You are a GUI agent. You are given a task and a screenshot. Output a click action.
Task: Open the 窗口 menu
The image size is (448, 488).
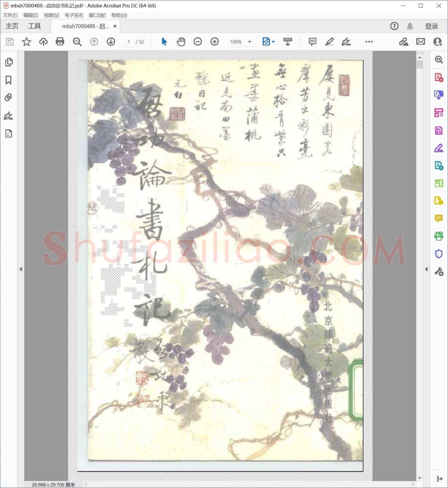pos(97,15)
